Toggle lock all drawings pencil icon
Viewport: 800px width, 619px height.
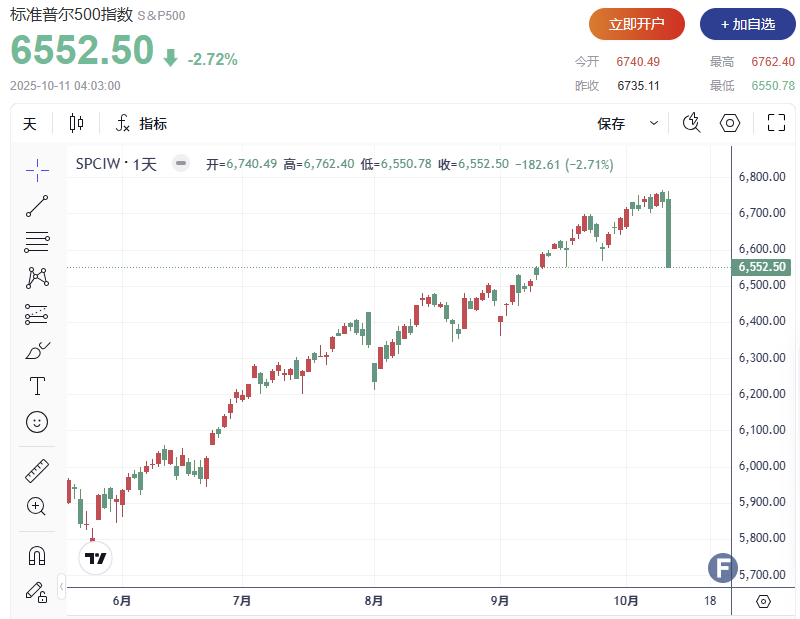pyautogui.click(x=37, y=591)
